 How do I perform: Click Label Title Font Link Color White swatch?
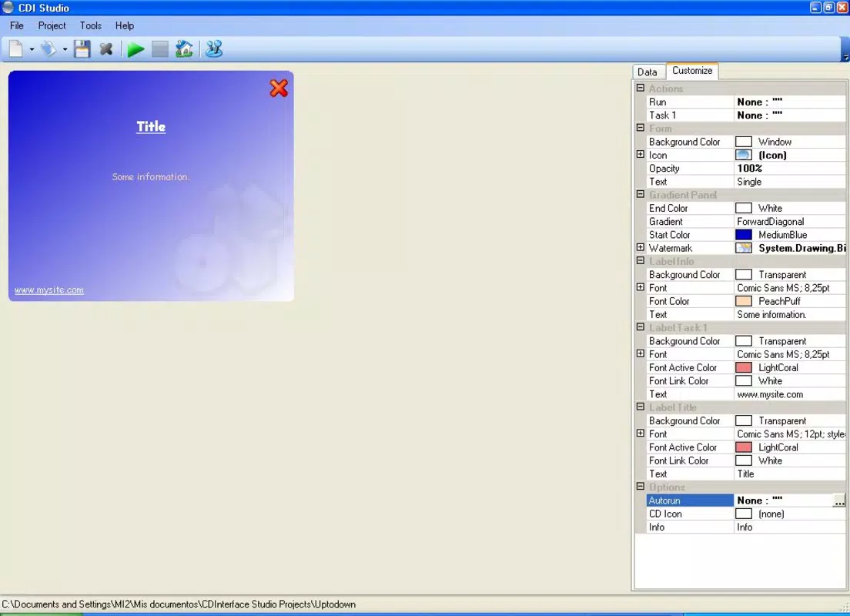(744, 460)
